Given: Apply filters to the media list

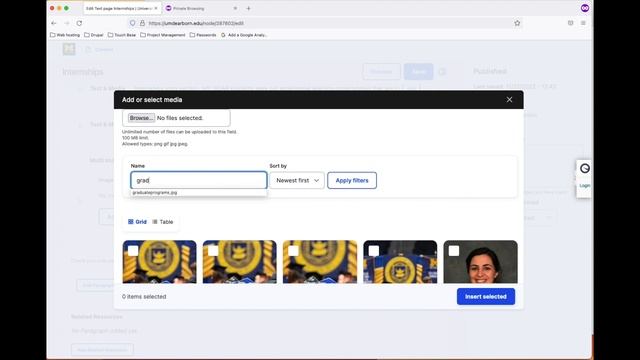Looking at the screenshot, I should (352, 180).
